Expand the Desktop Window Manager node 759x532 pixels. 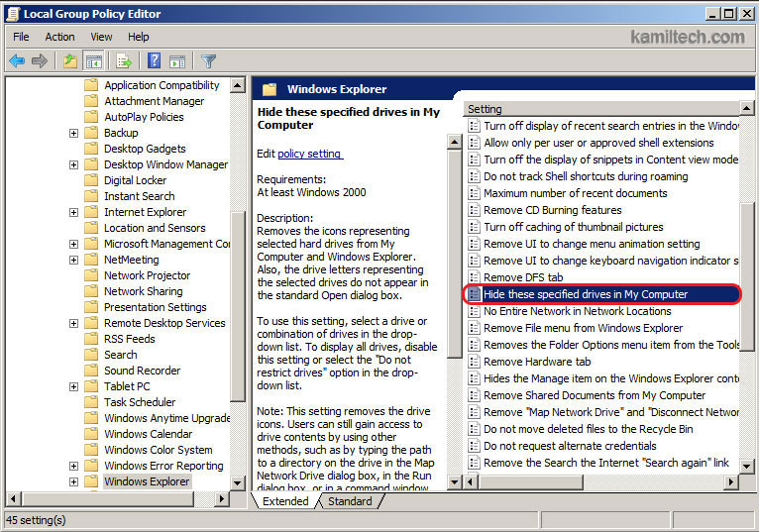73,164
